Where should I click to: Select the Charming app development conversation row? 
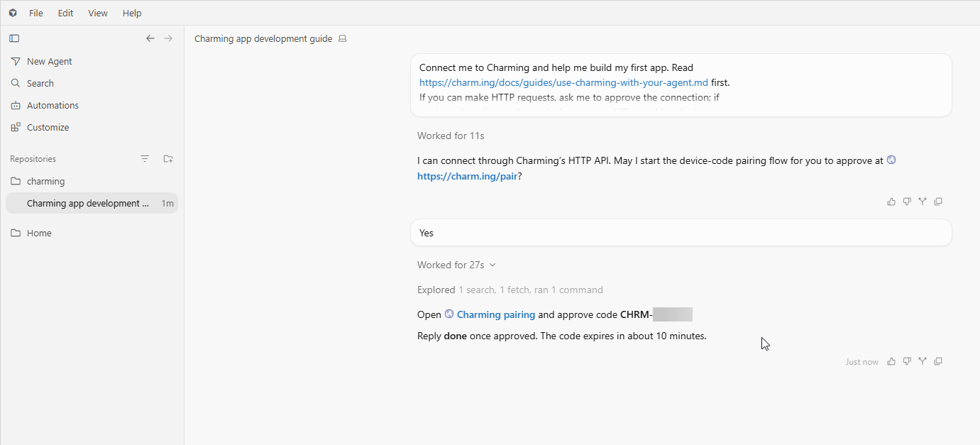coord(92,203)
